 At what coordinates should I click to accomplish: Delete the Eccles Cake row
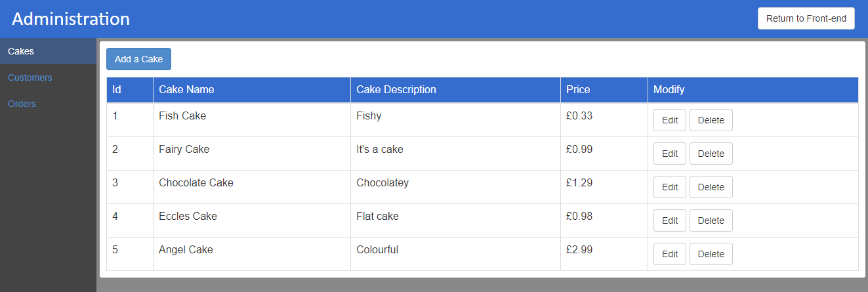(x=711, y=220)
